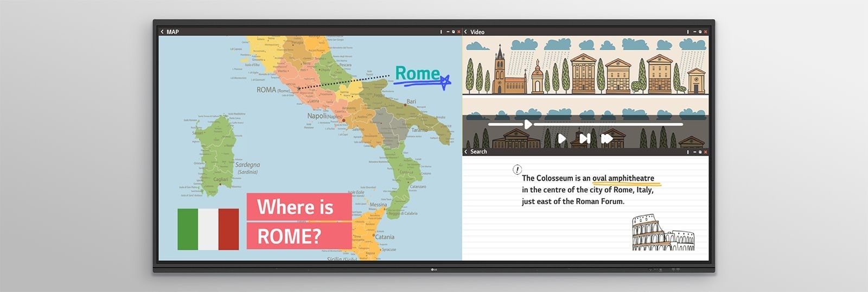This screenshot has width=868, height=292.
Task: Skip to the next video track
Action: [584, 139]
